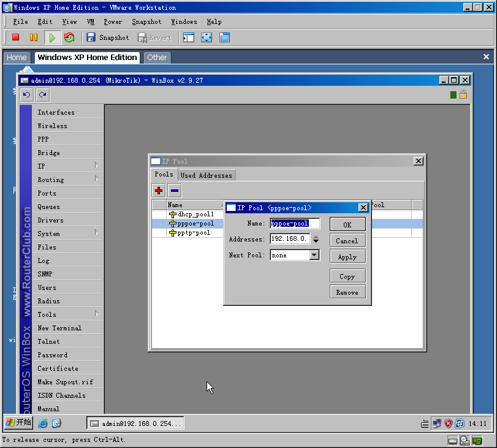The image size is (497, 448).
Task: Click the VMware quick switch icon
Action: (x=225, y=37)
